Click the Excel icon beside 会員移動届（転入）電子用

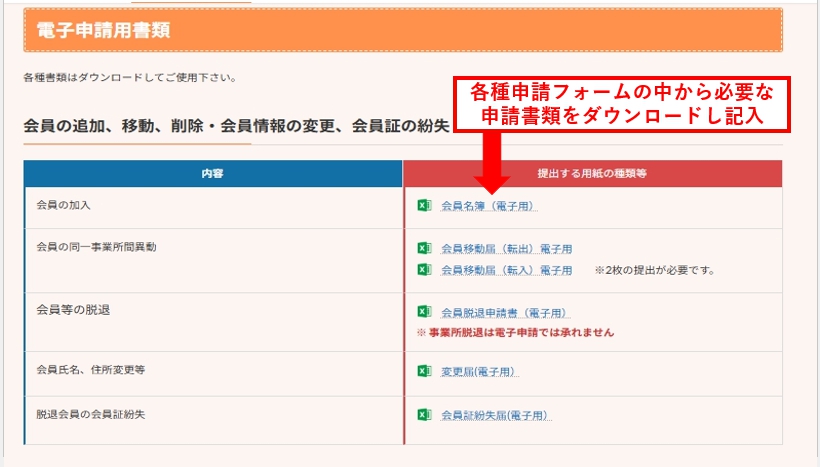(424, 270)
